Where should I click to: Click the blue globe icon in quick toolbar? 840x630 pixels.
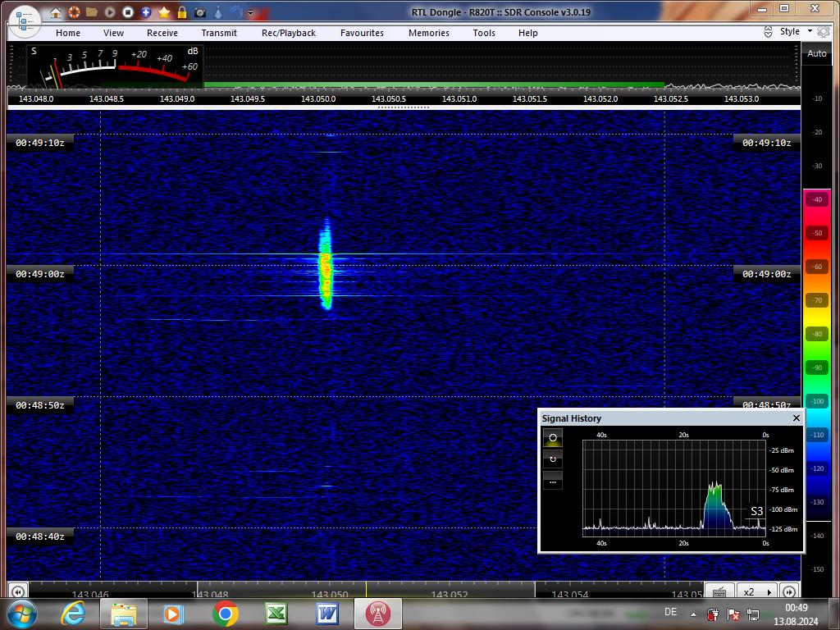pos(235,11)
